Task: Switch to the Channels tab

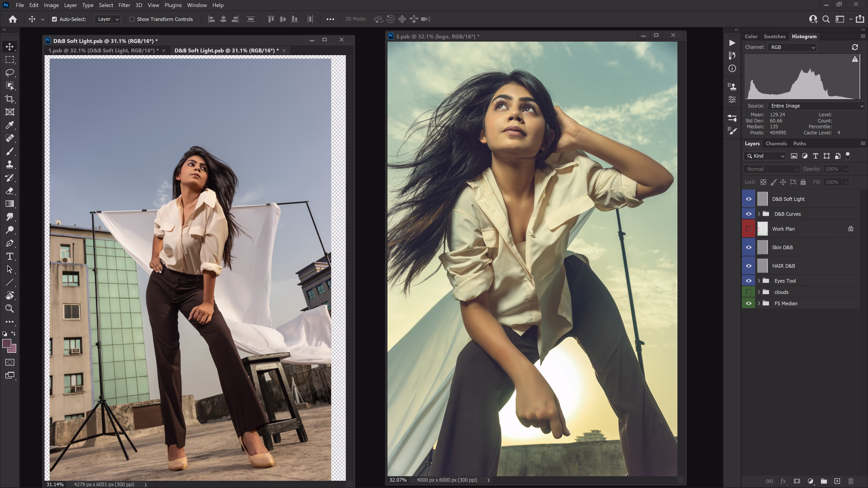Action: click(x=776, y=144)
